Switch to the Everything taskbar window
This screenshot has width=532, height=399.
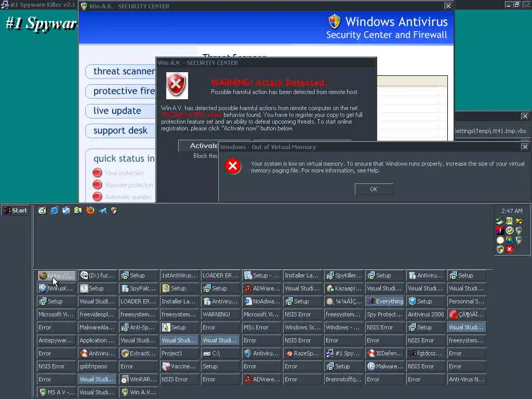[x=385, y=301]
